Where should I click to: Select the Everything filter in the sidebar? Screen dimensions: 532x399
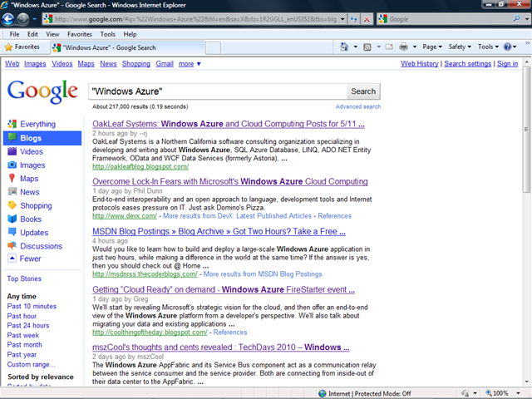pyautogui.click(x=37, y=124)
